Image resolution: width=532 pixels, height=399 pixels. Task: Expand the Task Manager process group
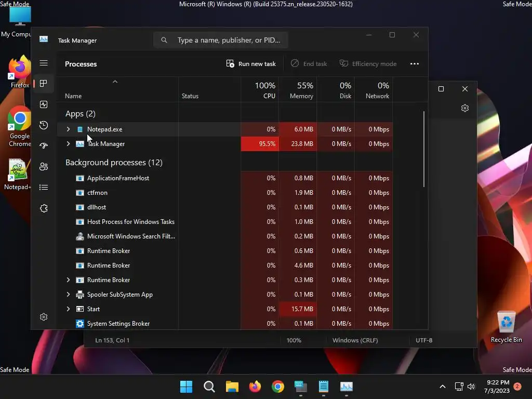[x=68, y=144]
